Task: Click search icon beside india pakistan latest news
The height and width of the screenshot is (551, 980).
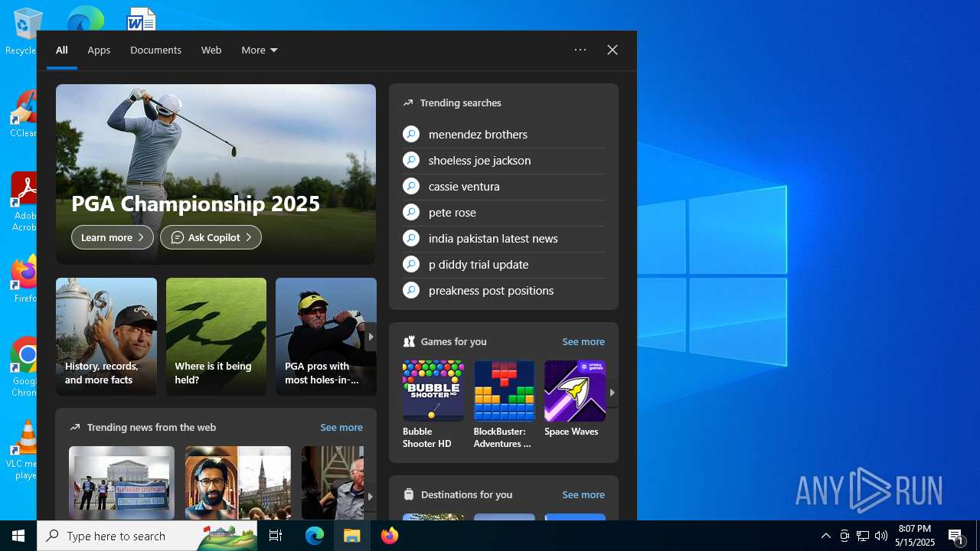Action: [411, 238]
